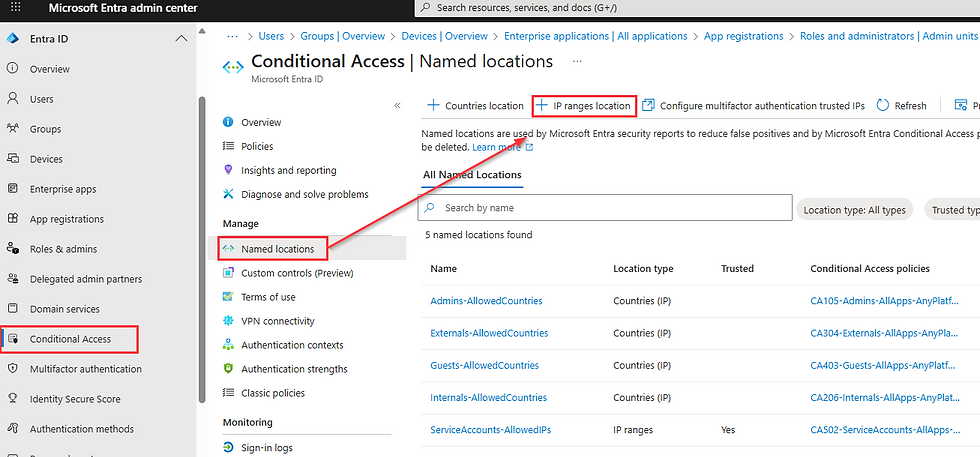This screenshot has width=980, height=457.
Task: Click the Custom controls (Preview) icon
Action: [228, 273]
